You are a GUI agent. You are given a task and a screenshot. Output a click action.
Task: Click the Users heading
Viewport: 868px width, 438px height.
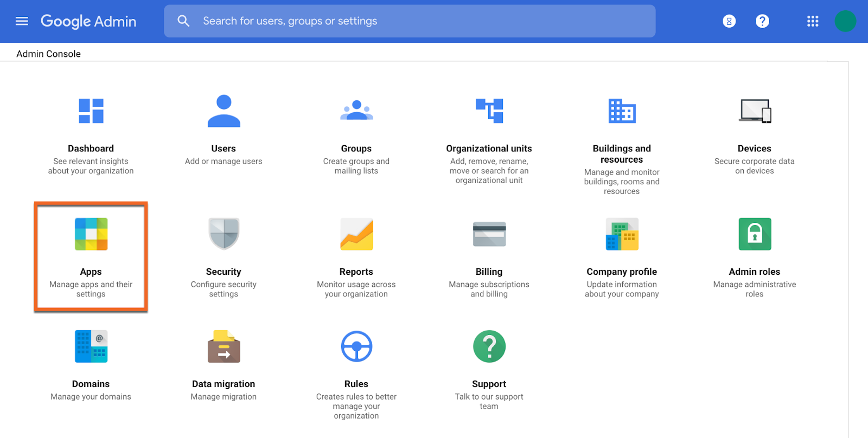224,149
